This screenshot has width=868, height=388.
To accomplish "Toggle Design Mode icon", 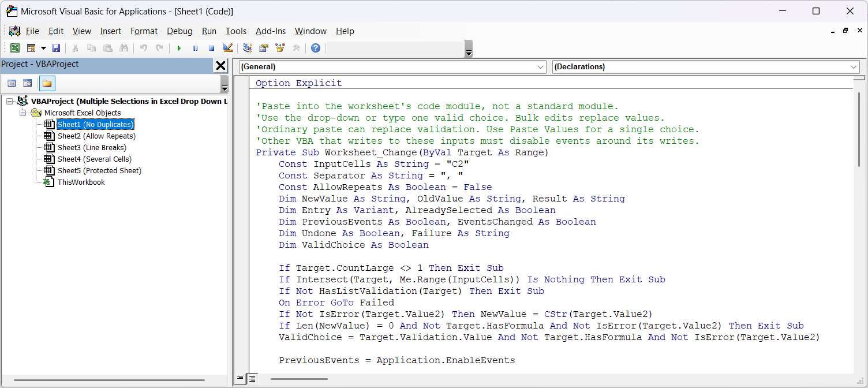I will pos(227,48).
